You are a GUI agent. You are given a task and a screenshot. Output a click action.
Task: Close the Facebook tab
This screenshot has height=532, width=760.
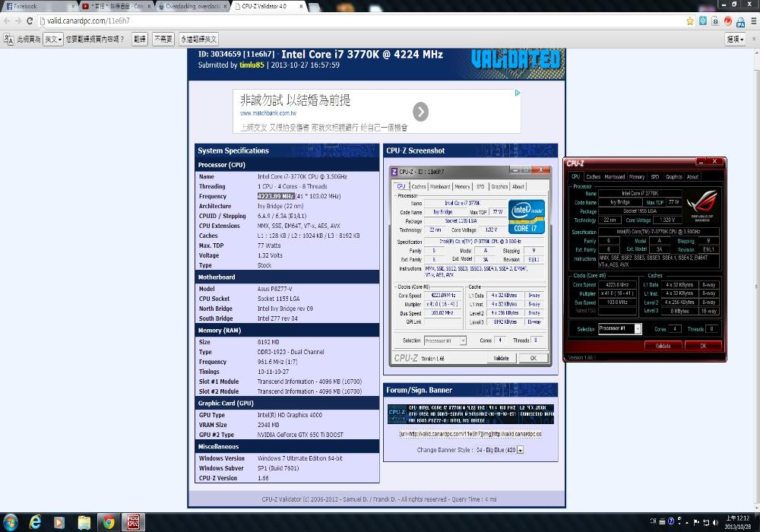coord(73,6)
